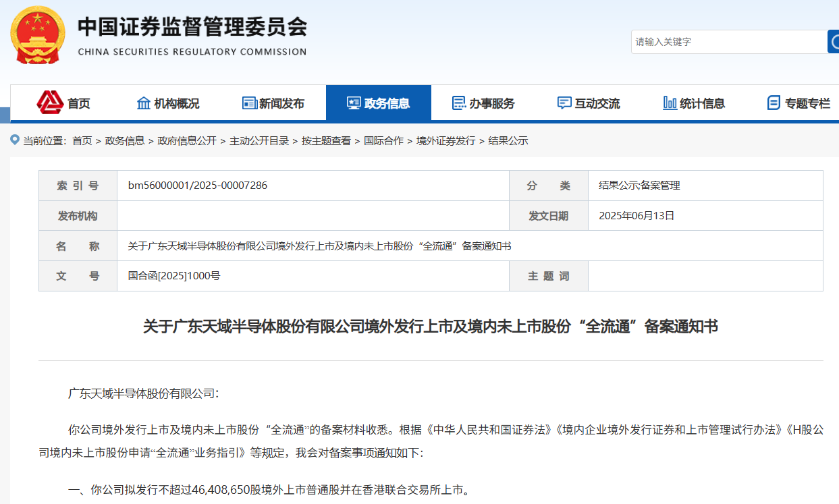This screenshot has width=839, height=504.
Task: Click the list icon beside 办事服务
Action: (459, 103)
